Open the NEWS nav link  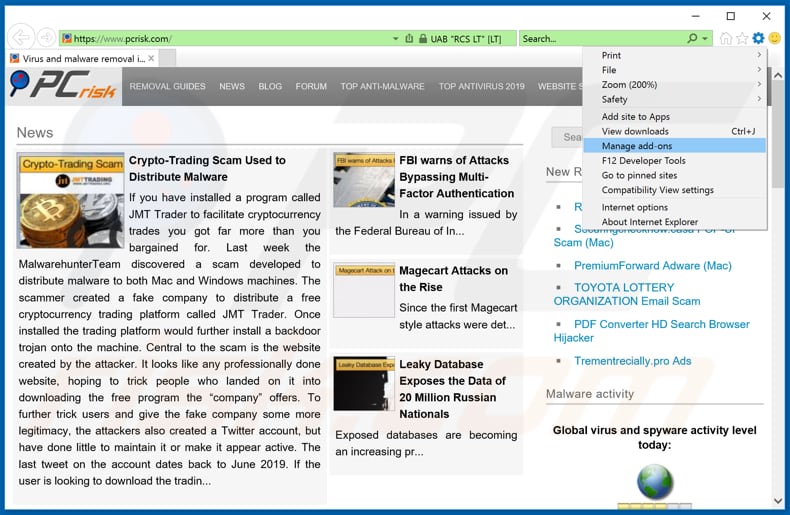pos(232,86)
